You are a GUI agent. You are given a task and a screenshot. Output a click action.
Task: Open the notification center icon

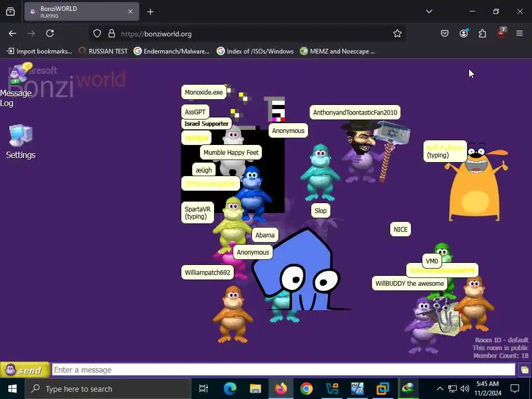[x=515, y=389]
